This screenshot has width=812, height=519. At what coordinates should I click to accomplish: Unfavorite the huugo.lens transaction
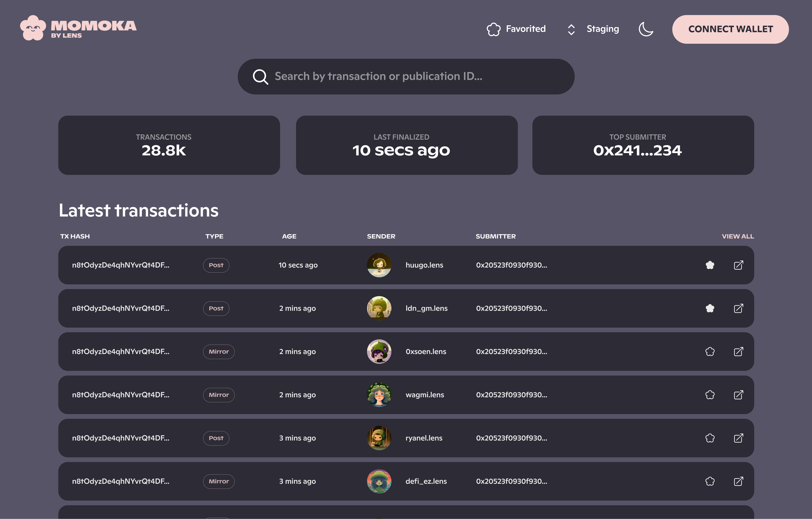click(x=710, y=265)
